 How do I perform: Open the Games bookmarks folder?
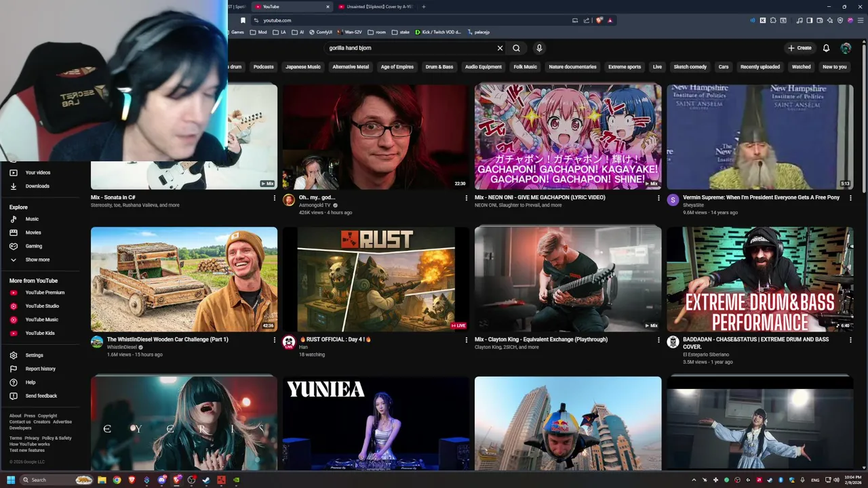[x=237, y=32]
